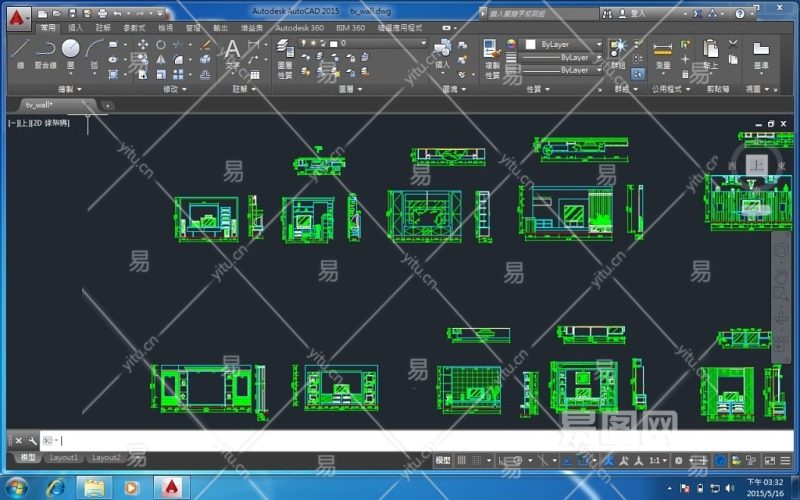Click the white ByLayer color swatch
Viewport: 800px width, 500px height.
(530, 44)
